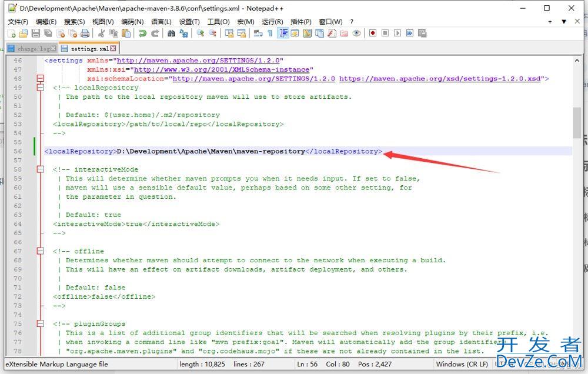Click the Close All toolbar icon
588x374 pixels.
tap(73, 34)
